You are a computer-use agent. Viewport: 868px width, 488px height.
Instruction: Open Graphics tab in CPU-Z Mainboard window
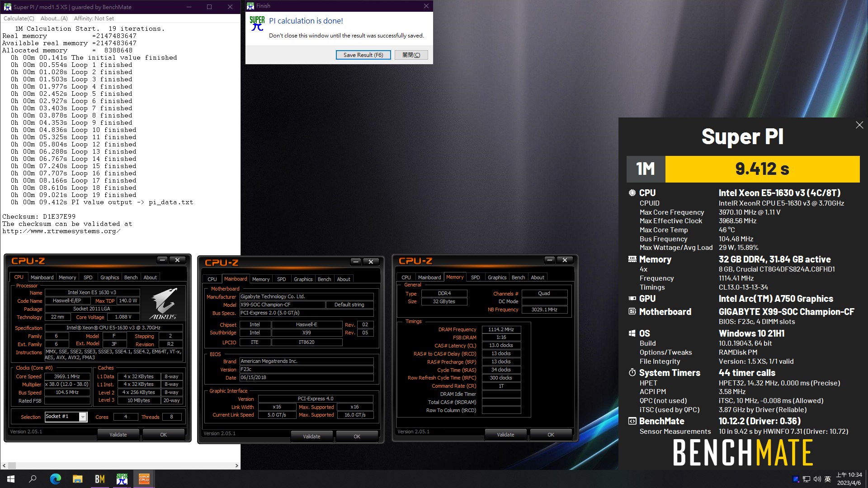click(x=303, y=279)
